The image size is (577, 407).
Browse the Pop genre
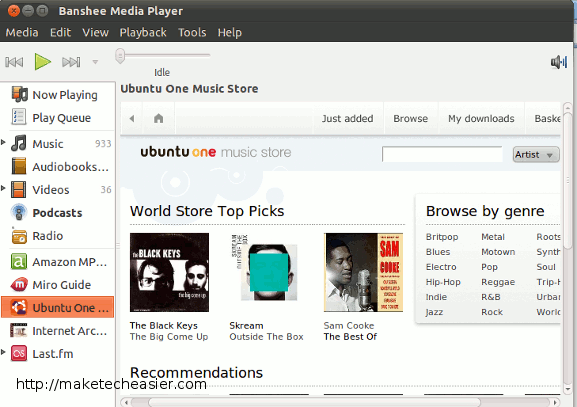tap(489, 267)
